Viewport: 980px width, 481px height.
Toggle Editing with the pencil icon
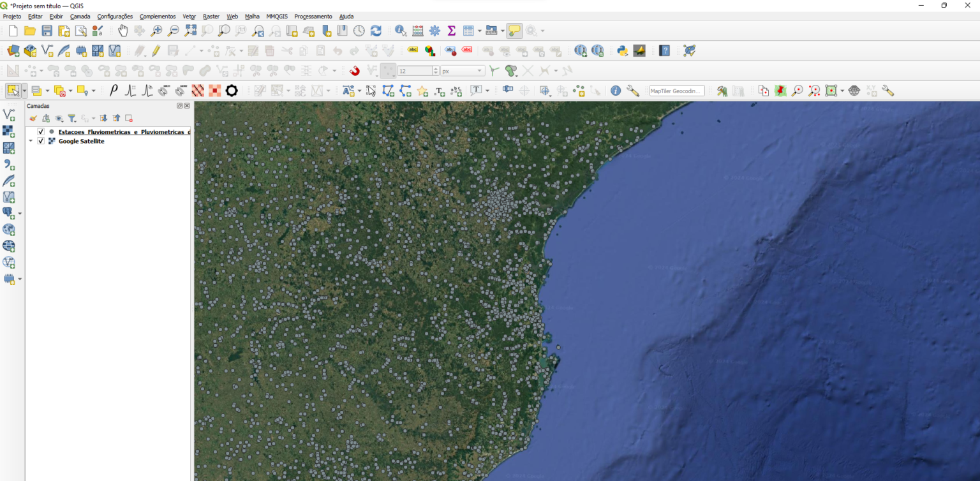pyautogui.click(x=156, y=50)
